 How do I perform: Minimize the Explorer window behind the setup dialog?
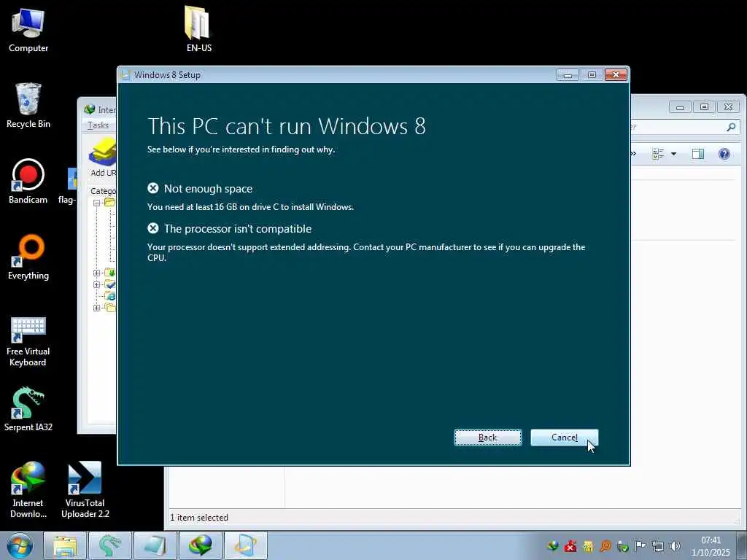[680, 107]
